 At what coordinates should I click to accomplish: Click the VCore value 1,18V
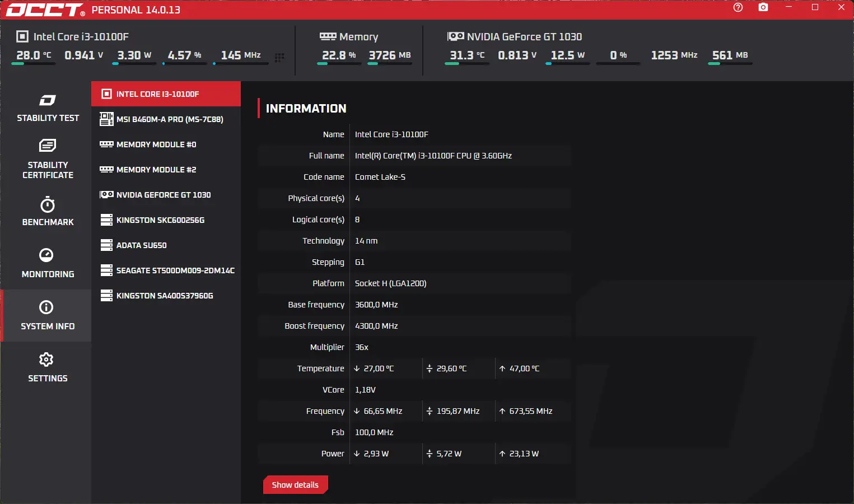coord(365,390)
